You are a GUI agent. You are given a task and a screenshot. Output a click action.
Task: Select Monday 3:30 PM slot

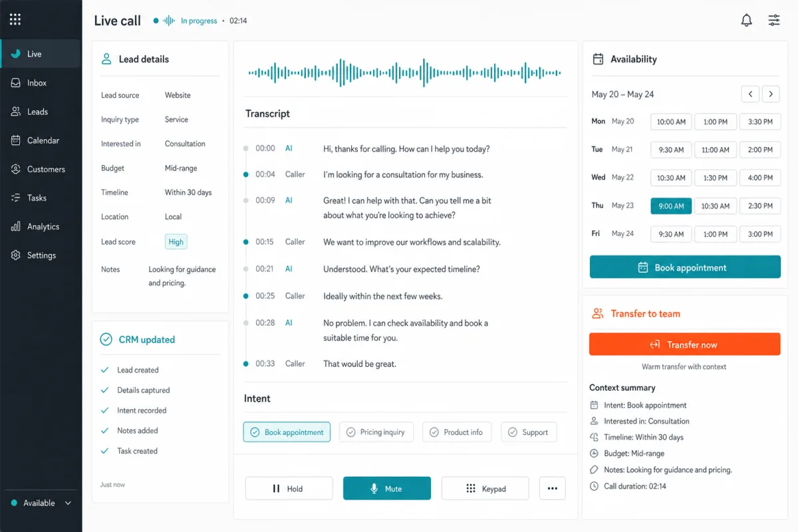pos(759,122)
